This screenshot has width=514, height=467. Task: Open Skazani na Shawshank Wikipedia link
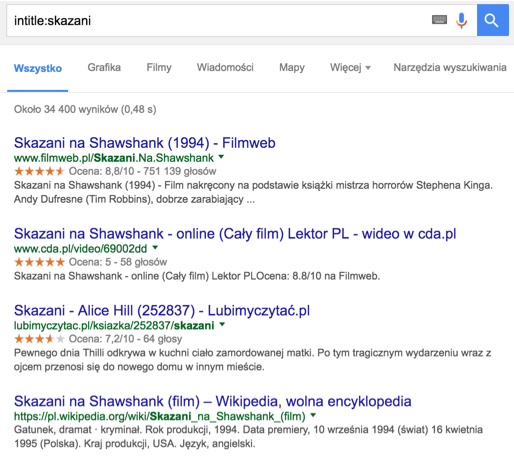click(x=213, y=401)
